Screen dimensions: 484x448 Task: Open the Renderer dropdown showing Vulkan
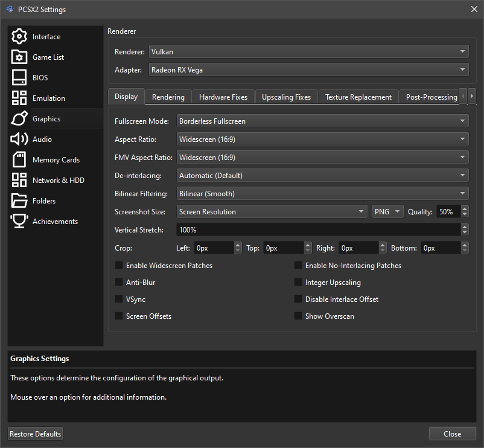pos(308,51)
